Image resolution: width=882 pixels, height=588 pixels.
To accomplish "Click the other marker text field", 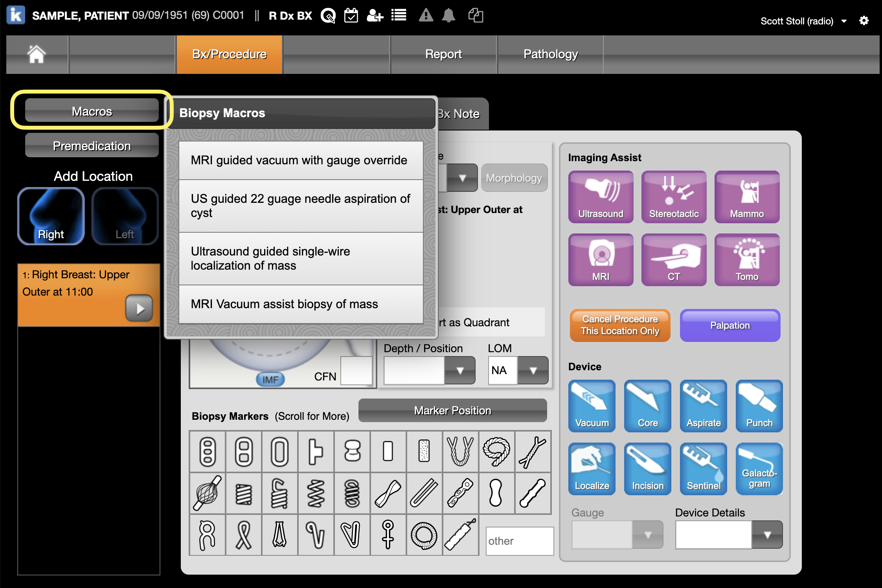I will [x=519, y=541].
